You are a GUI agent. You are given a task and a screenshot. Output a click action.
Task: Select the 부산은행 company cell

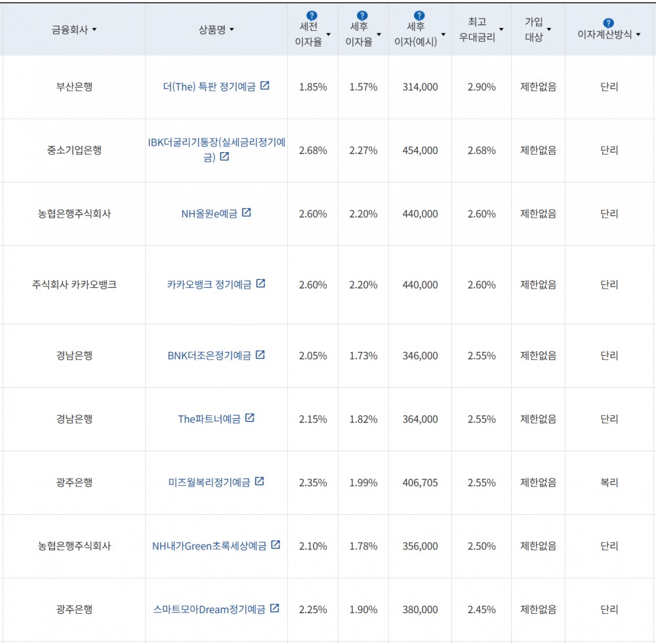point(74,87)
